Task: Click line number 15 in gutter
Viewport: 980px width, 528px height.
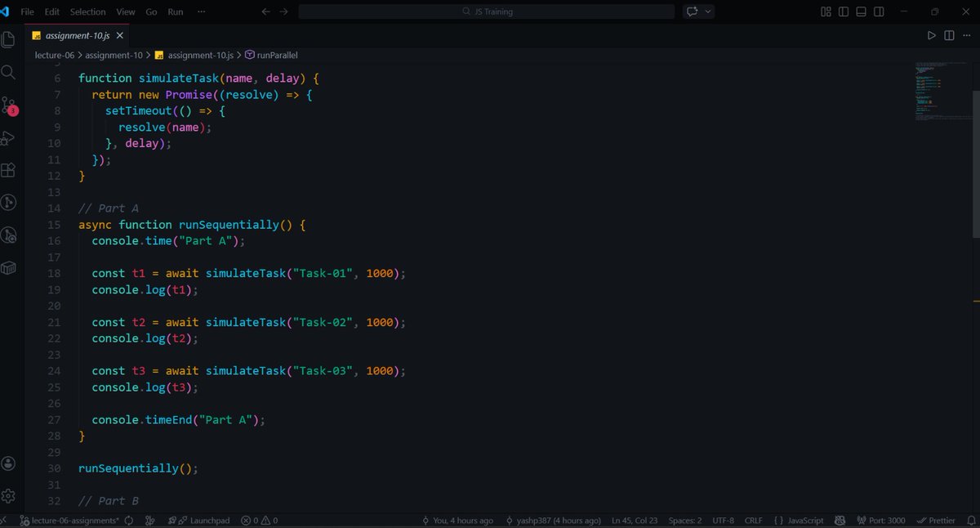Action: pyautogui.click(x=54, y=225)
